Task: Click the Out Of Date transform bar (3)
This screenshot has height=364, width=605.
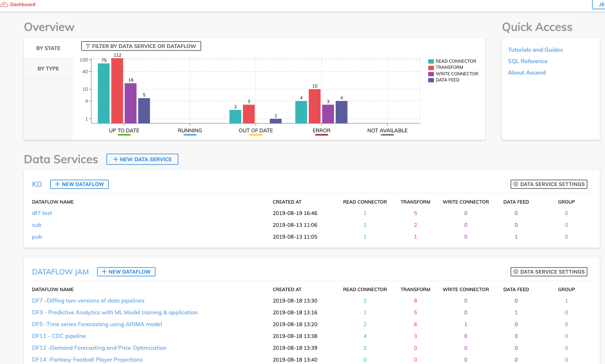Action: (249, 114)
